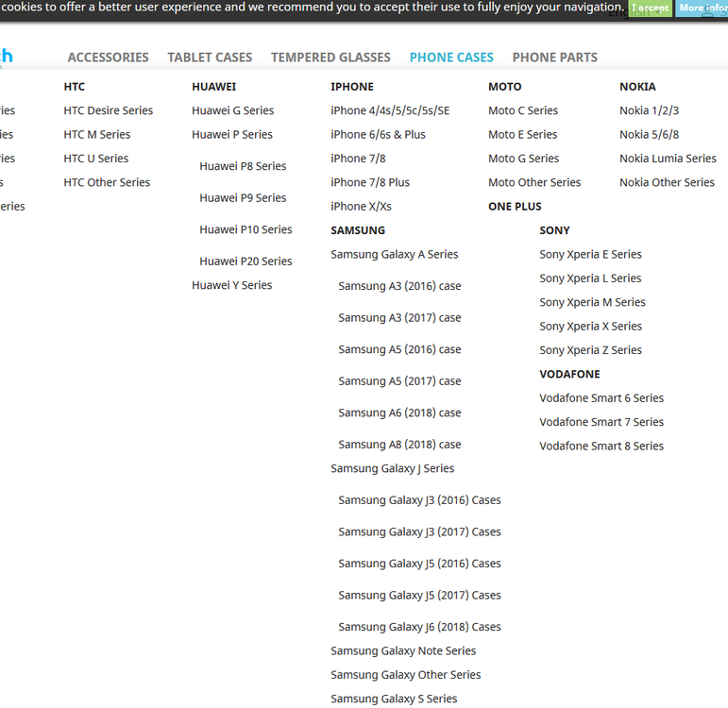
Task: Open Moto G Series
Action: (523, 159)
